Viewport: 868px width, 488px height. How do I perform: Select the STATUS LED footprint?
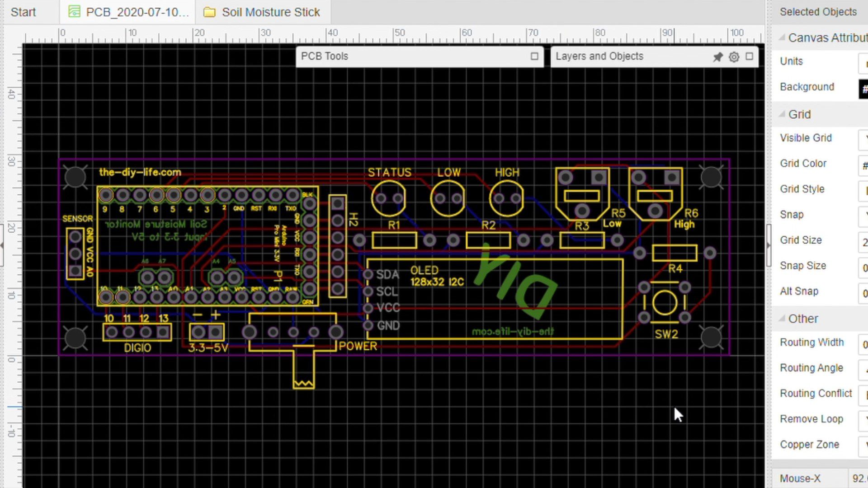(388, 198)
